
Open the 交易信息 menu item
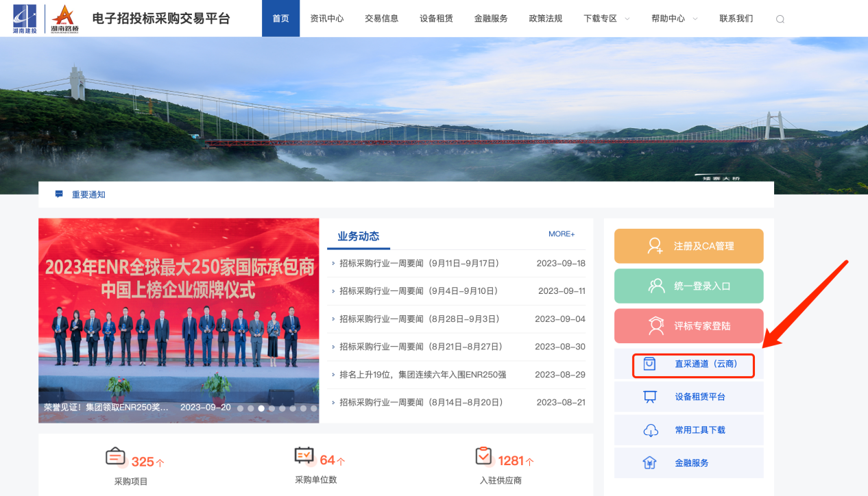click(381, 18)
